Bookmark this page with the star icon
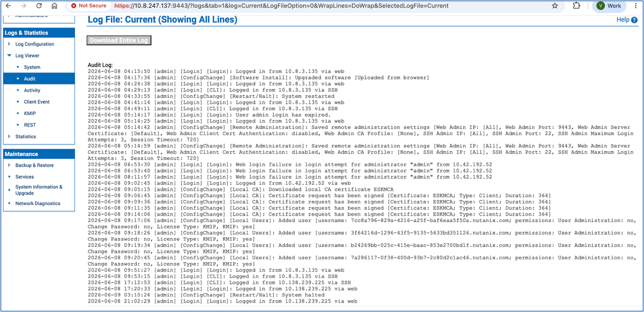The image size is (644, 312). 555,6
